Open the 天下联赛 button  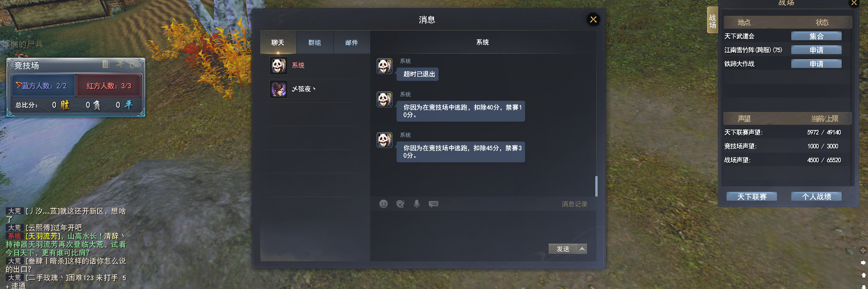752,197
